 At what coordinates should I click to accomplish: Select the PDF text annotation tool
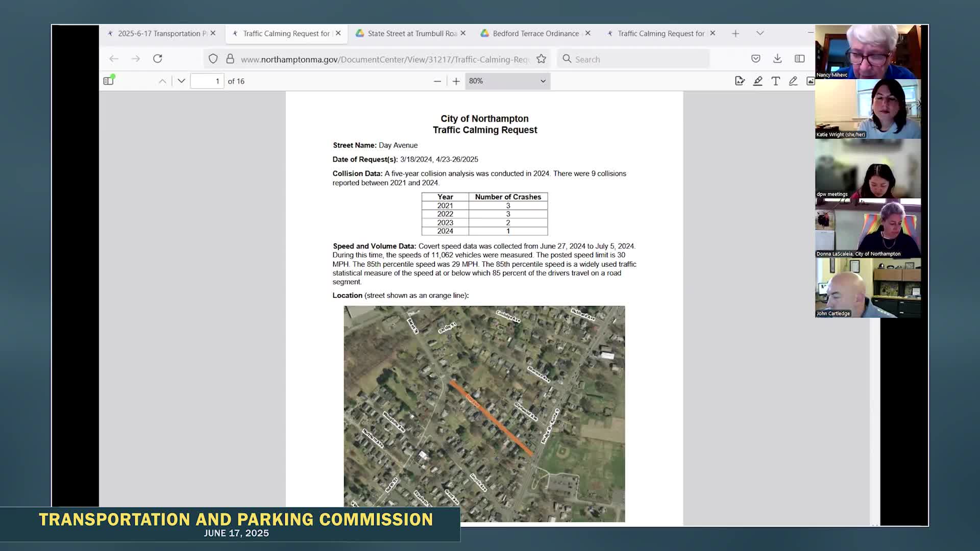click(x=776, y=81)
